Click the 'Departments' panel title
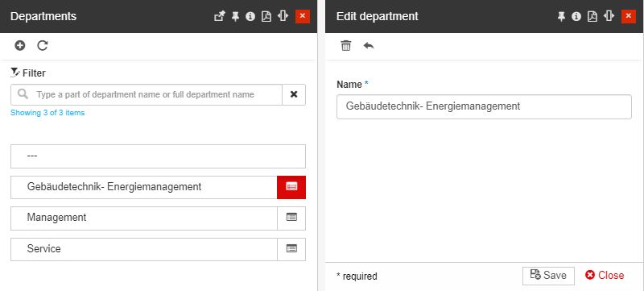Image resolution: width=644 pixels, height=291 pixels. [x=43, y=16]
